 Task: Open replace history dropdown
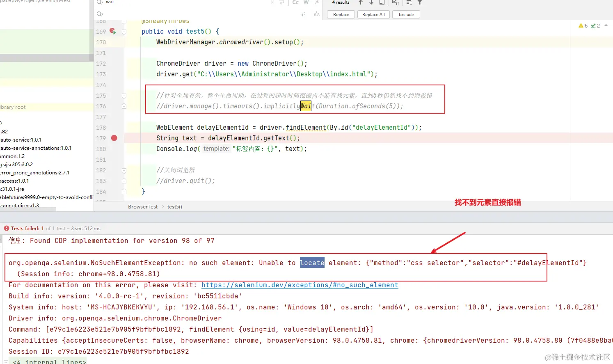coord(100,14)
